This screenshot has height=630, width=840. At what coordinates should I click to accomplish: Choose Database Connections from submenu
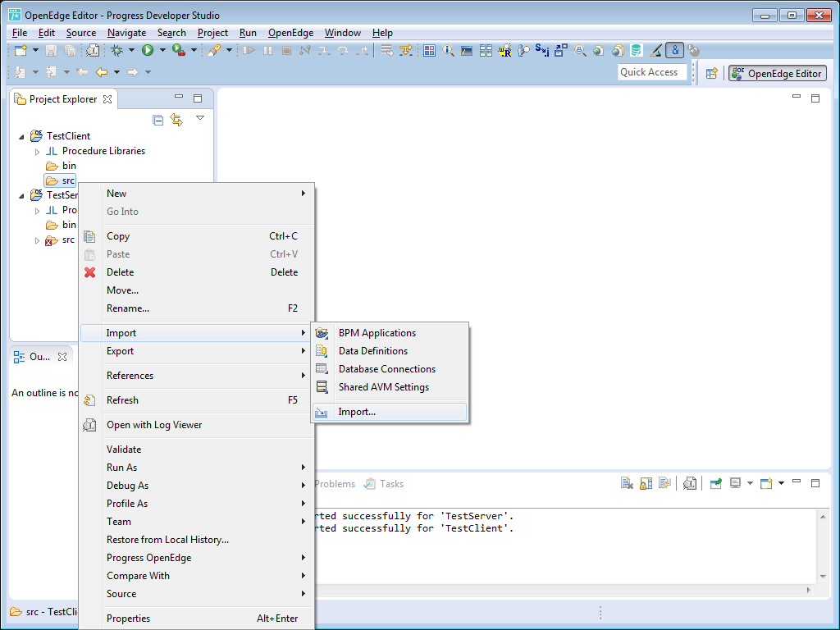click(390, 369)
